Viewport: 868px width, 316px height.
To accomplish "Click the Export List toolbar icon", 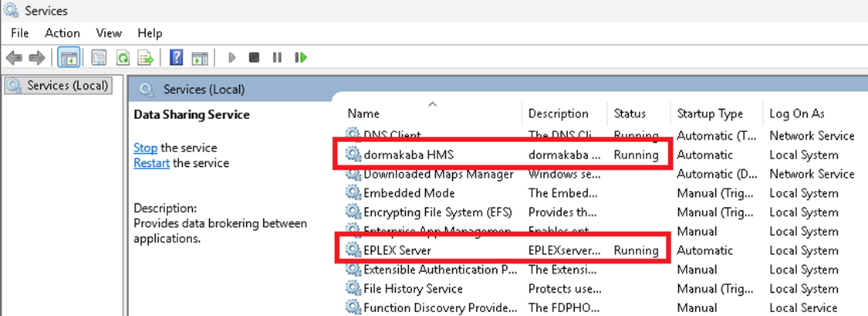I will pyautogui.click(x=145, y=58).
